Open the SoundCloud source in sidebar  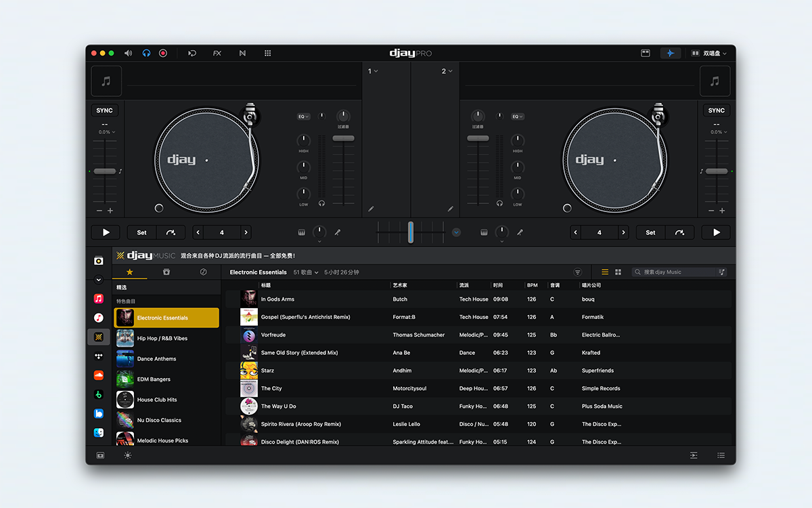tap(99, 375)
